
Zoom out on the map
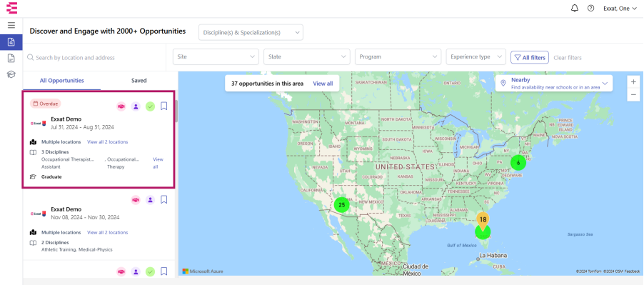[x=633, y=94]
